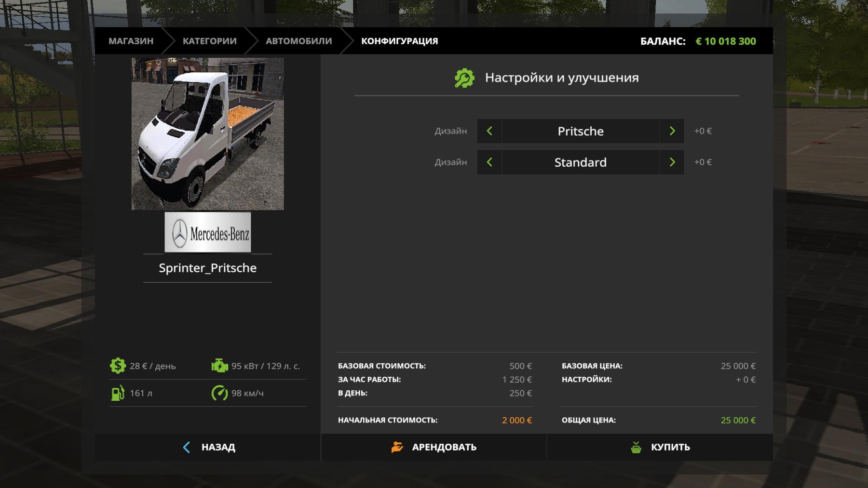Click the shopping basket buy icon

pos(636,447)
